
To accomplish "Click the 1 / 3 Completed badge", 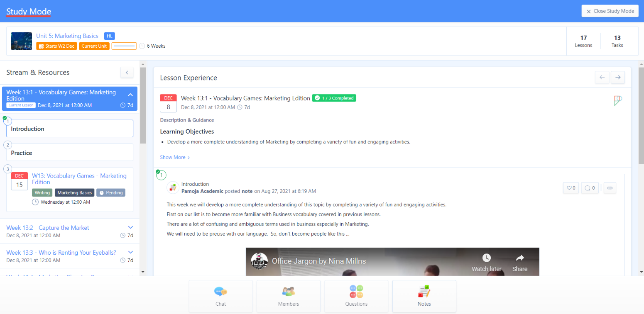I will click(x=334, y=98).
